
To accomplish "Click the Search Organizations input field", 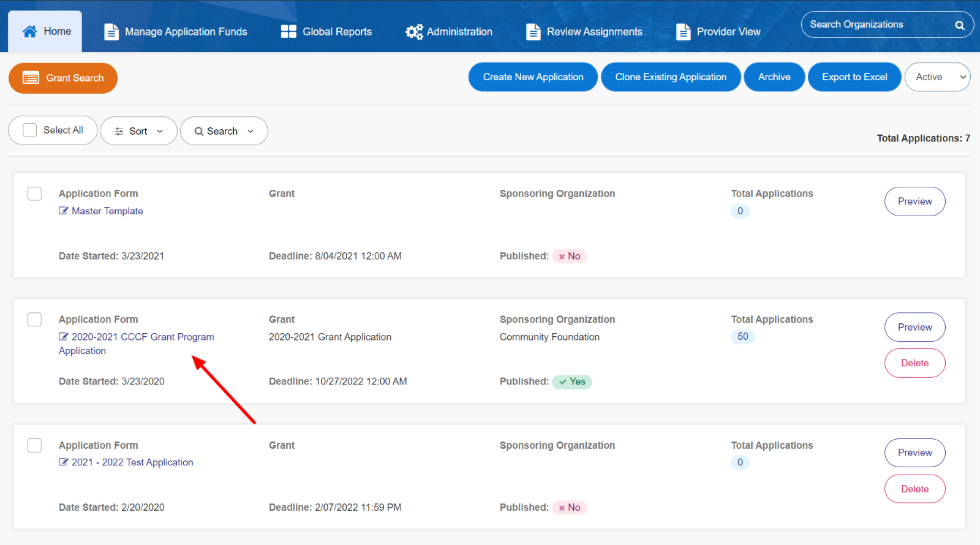I will tap(876, 24).
